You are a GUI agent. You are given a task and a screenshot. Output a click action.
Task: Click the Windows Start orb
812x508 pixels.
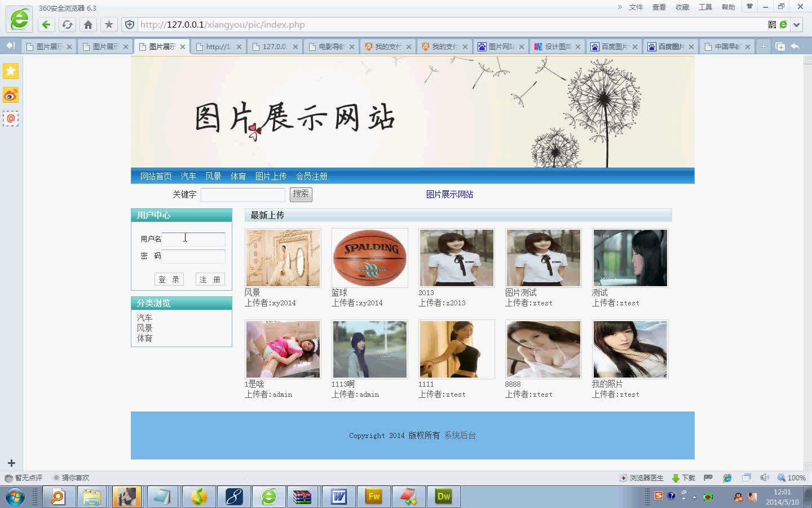pos(15,496)
